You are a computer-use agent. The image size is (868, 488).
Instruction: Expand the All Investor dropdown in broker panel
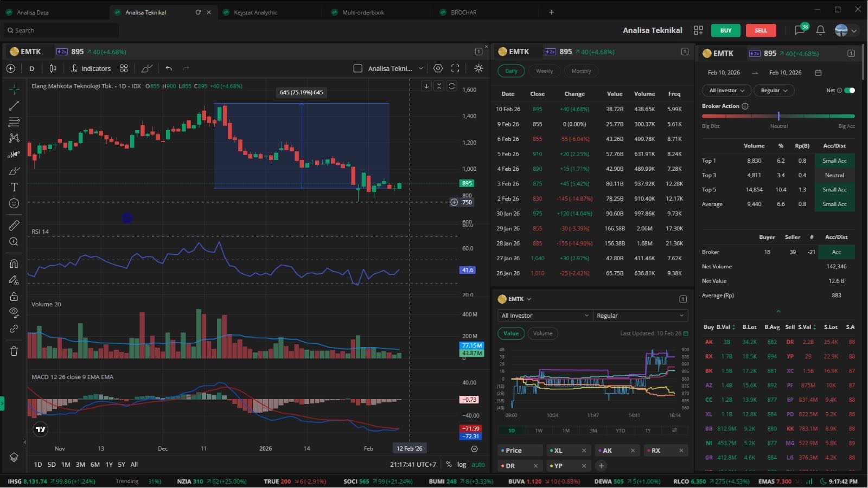(726, 91)
